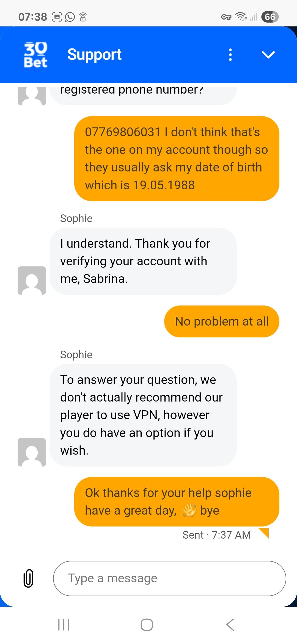Screen dimensions: 297x644
Task: Tap the VPN key status icon
Action: pos(226,17)
